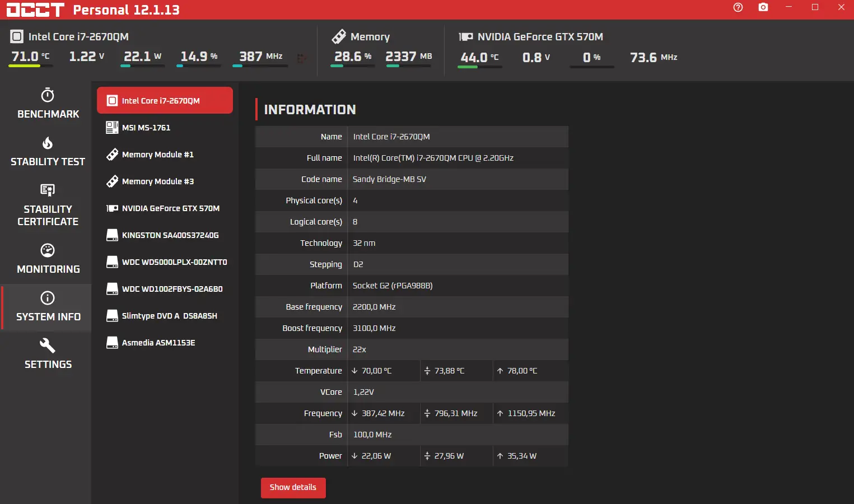This screenshot has height=504, width=854.
Task: Click the CPU chip icon in header
Action: point(17,37)
